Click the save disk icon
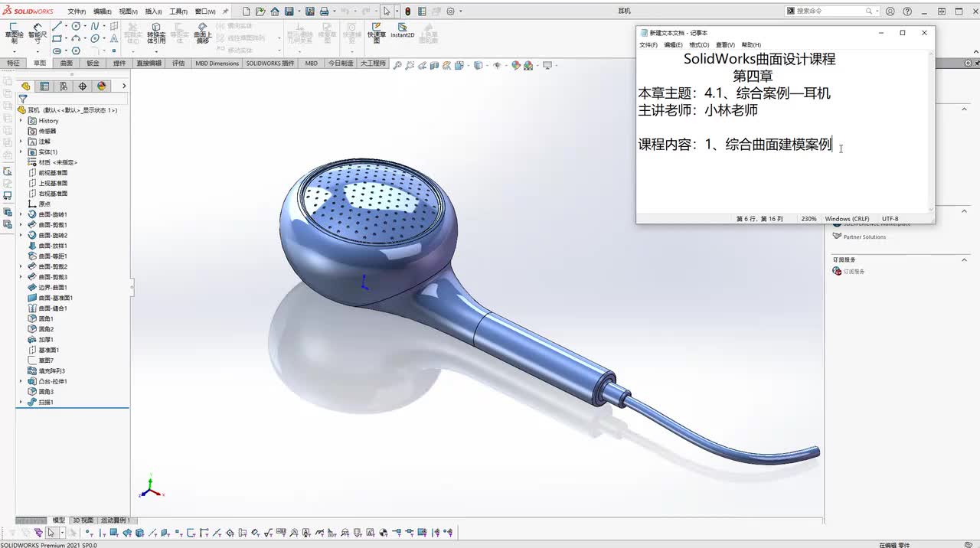This screenshot has width=980, height=548. pos(289,11)
